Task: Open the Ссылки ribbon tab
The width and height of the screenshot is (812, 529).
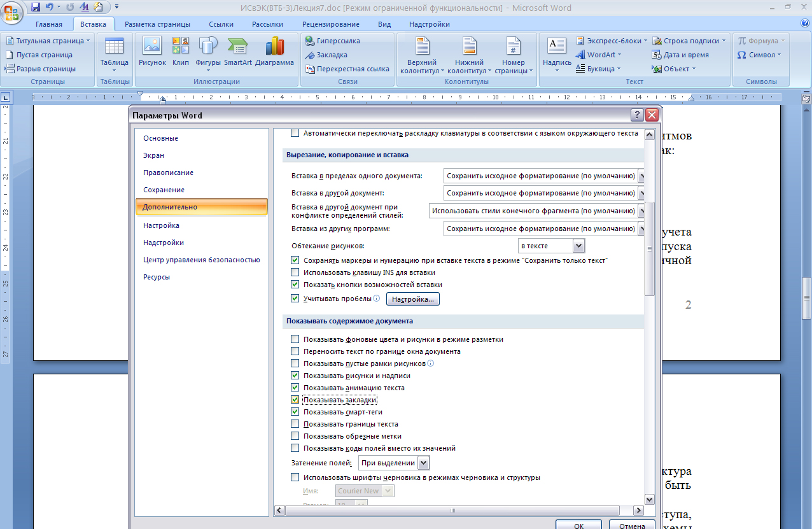Action: tap(221, 24)
